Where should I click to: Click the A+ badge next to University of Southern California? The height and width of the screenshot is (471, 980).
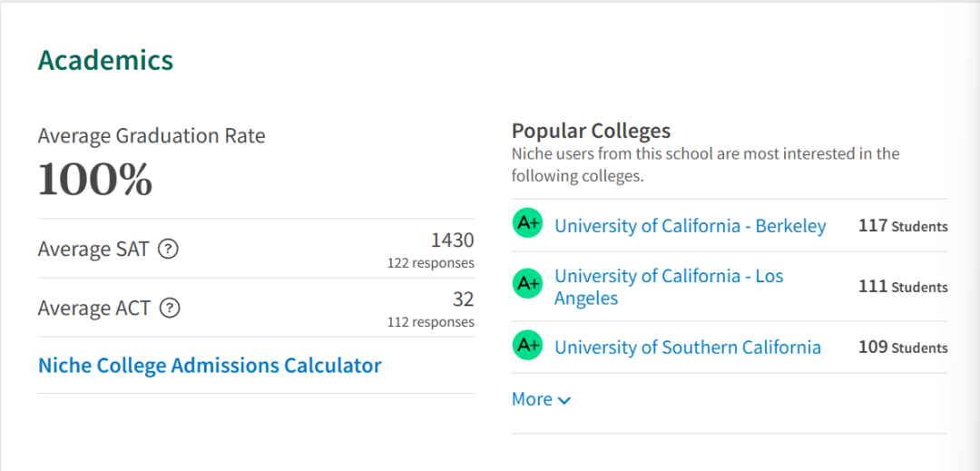[x=527, y=346]
